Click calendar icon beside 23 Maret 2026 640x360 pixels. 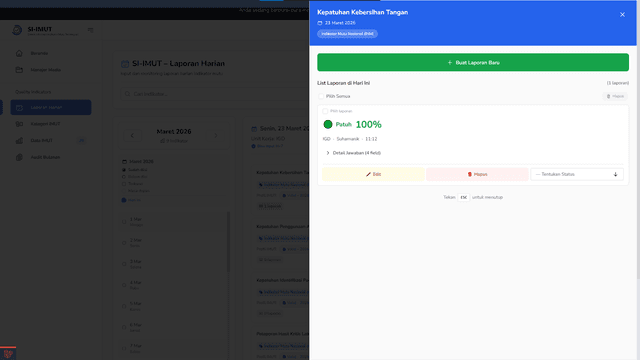click(320, 23)
